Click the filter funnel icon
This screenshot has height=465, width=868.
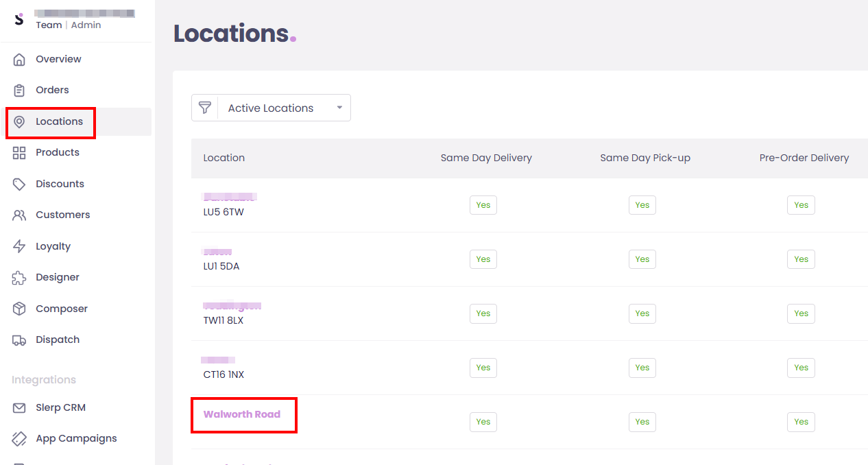(x=204, y=108)
